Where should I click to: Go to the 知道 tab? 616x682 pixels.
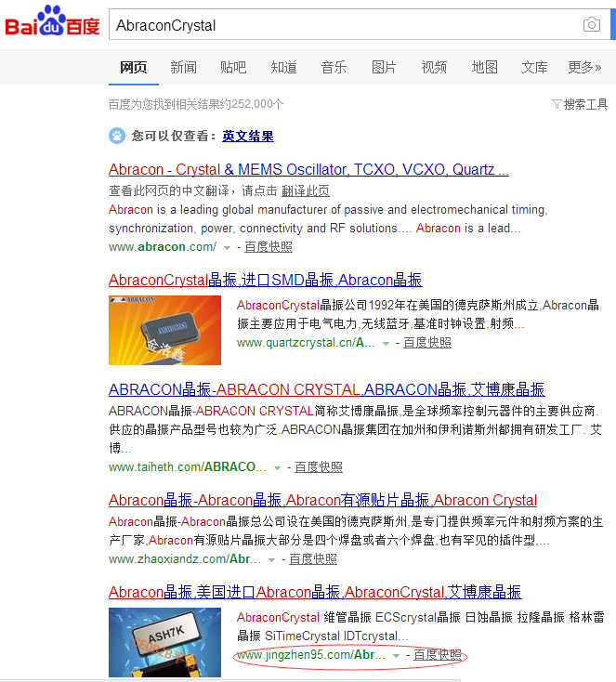283,68
